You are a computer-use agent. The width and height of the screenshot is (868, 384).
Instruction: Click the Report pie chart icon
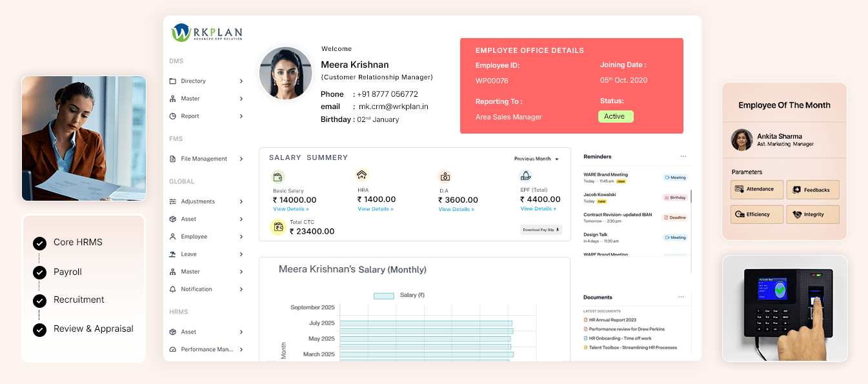[x=173, y=116]
